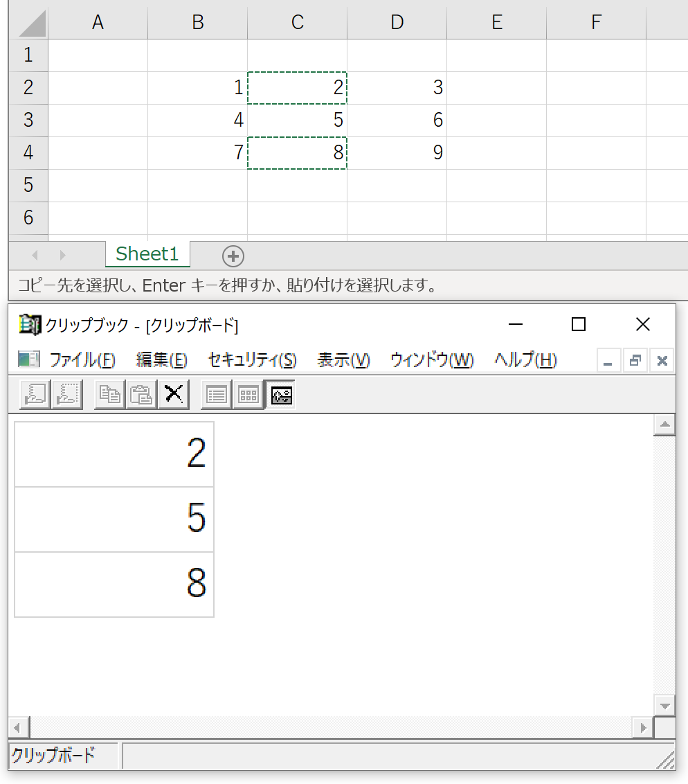Click the vertical scrollbar down arrow
688x784 pixels.
pyautogui.click(x=664, y=706)
